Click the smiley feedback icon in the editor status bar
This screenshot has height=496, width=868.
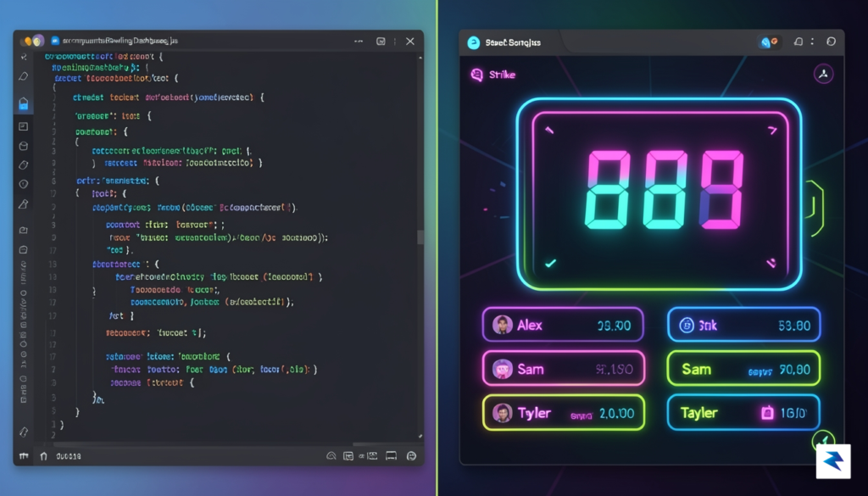coord(411,455)
